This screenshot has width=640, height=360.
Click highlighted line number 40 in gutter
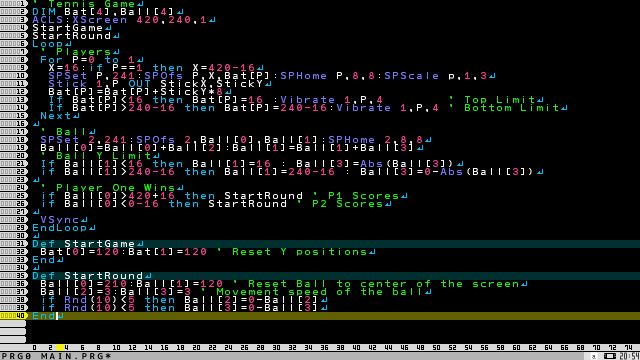pyautogui.click(x=13, y=316)
